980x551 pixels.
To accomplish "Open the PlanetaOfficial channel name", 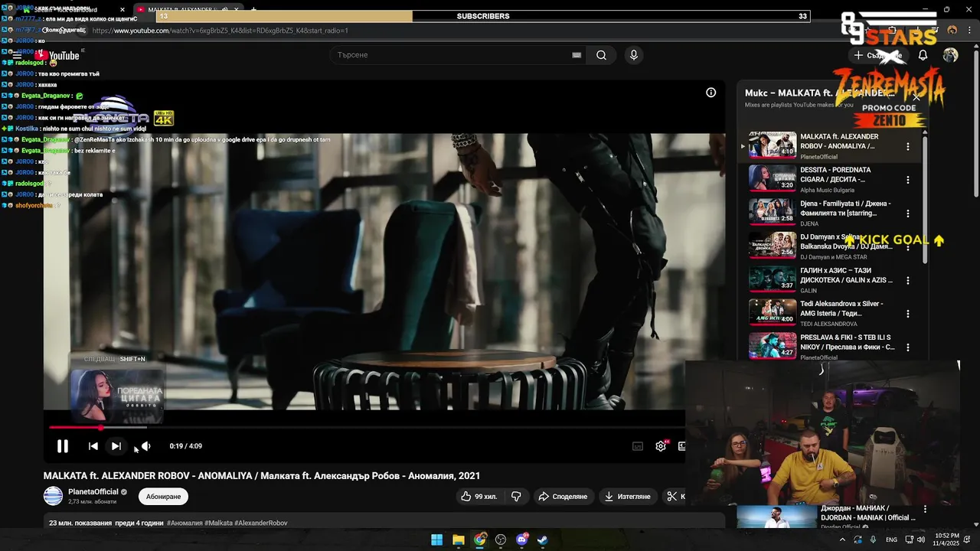I will click(x=93, y=491).
